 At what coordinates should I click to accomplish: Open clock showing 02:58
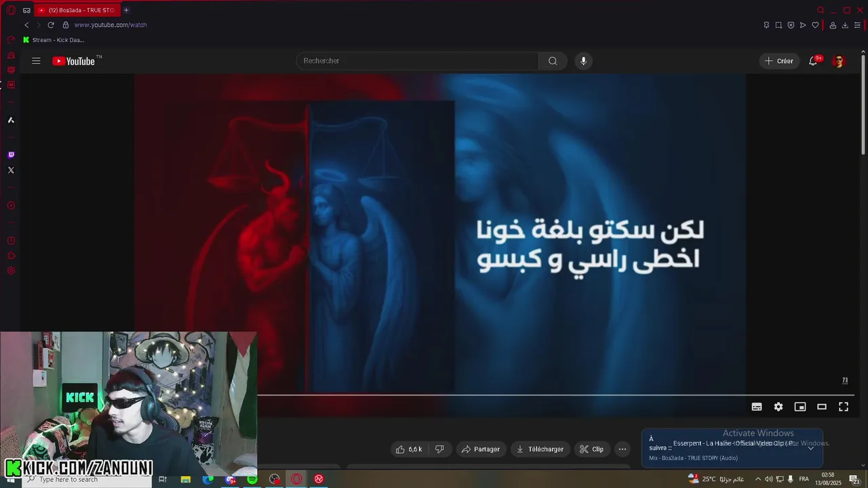[x=828, y=479]
